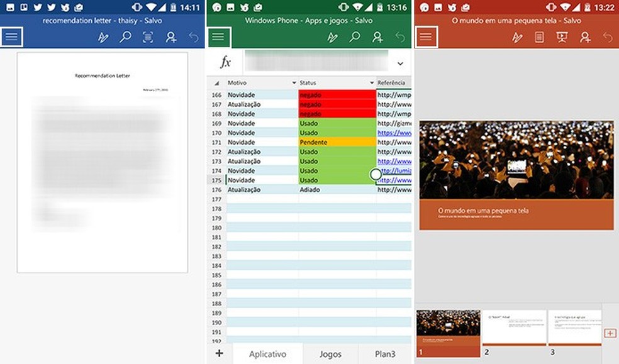Open the hamburger menu in PowerPoint

pyautogui.click(x=426, y=37)
